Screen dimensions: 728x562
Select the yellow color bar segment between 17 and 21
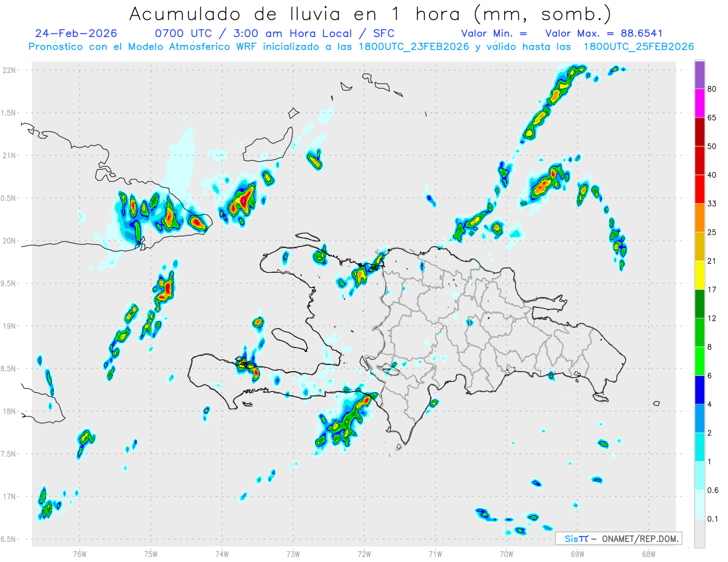coord(699,276)
